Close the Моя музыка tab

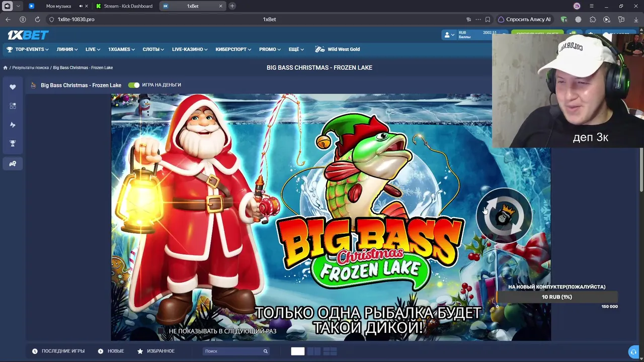click(x=87, y=6)
